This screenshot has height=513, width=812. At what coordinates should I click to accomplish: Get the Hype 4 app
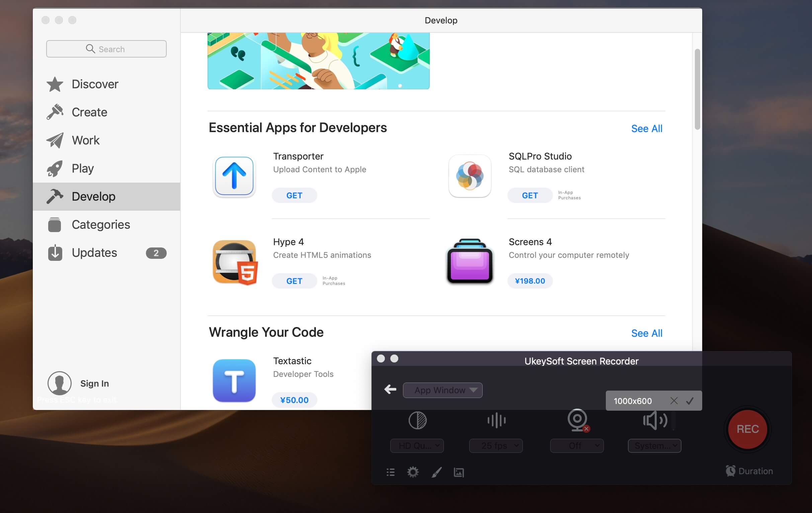pyautogui.click(x=295, y=281)
